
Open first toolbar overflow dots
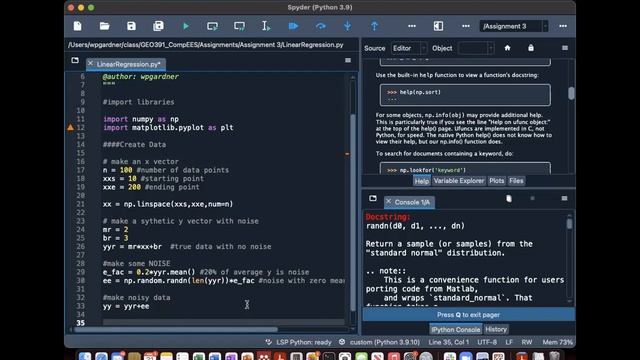click(412, 26)
